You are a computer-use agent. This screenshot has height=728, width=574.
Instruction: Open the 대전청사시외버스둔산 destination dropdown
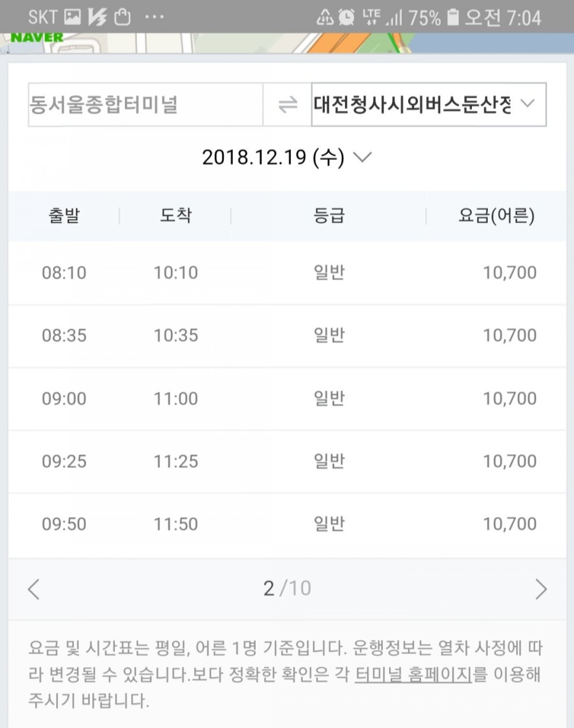pos(429,105)
